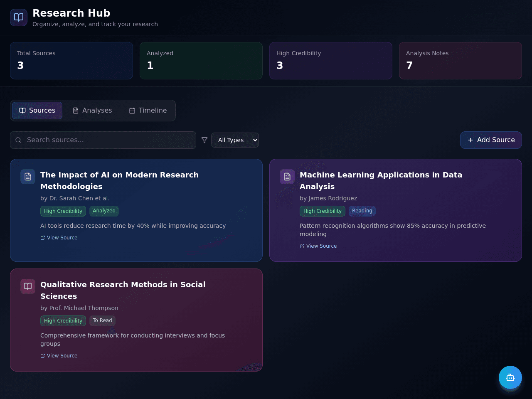This screenshot has width=532, height=399.
Task: Open the chatbot assistant floating button
Action: 510,377
